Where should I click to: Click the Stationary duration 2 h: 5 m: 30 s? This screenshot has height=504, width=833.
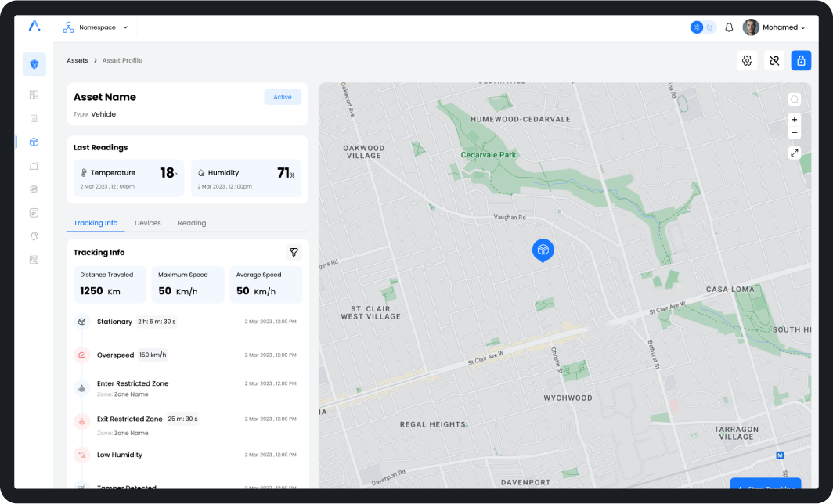tap(157, 322)
